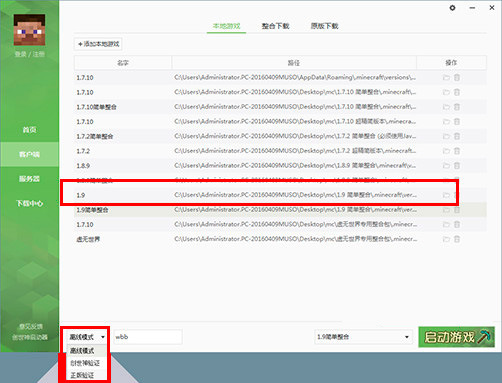Click the 名字 column header
502x383 pixels.
(x=123, y=63)
